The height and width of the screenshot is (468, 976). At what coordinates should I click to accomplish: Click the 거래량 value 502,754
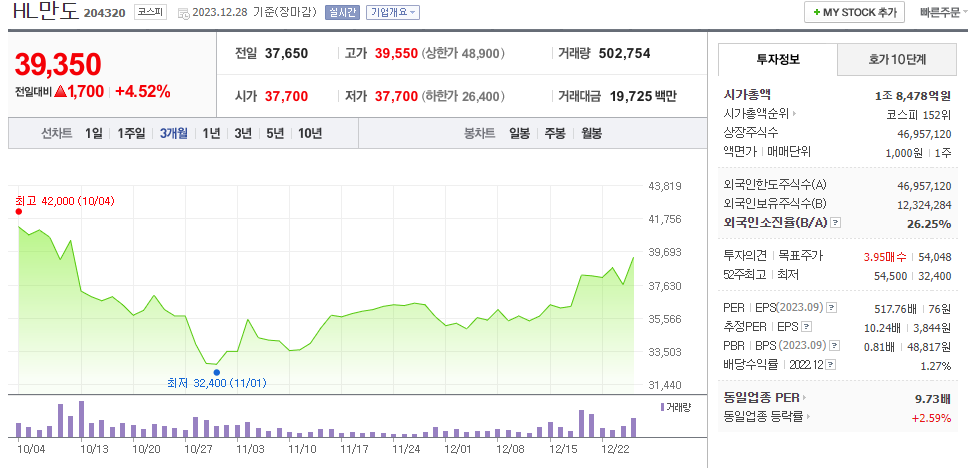(x=624, y=54)
